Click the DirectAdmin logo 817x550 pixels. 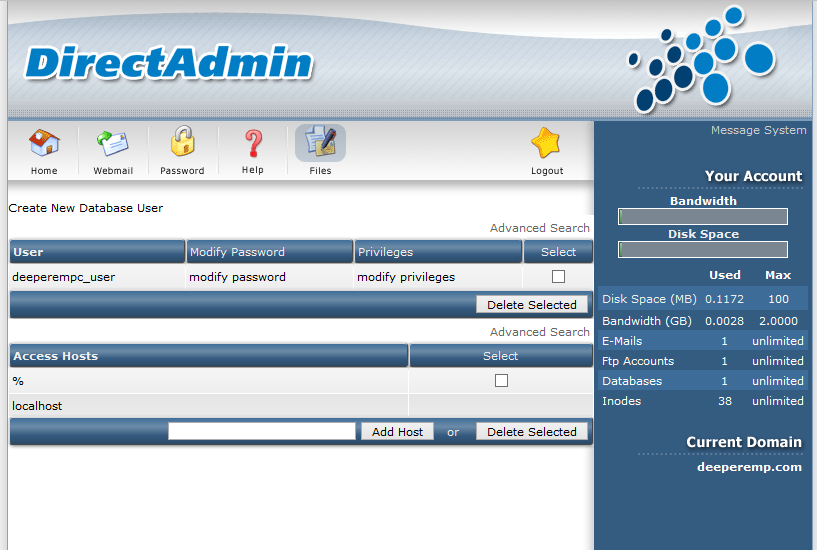tap(168, 63)
